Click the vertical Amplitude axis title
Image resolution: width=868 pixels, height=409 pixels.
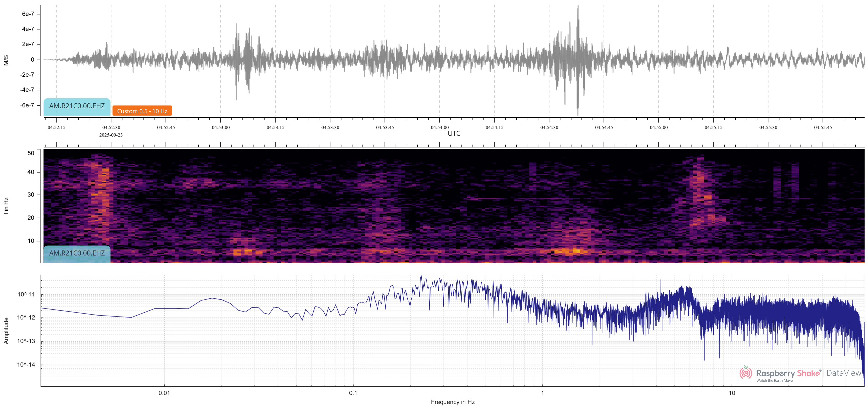(6, 330)
